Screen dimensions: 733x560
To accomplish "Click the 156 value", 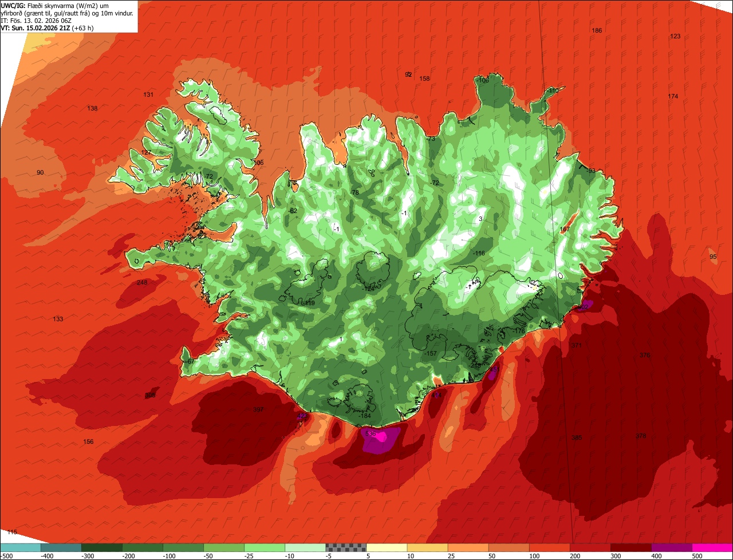I will point(88,441).
